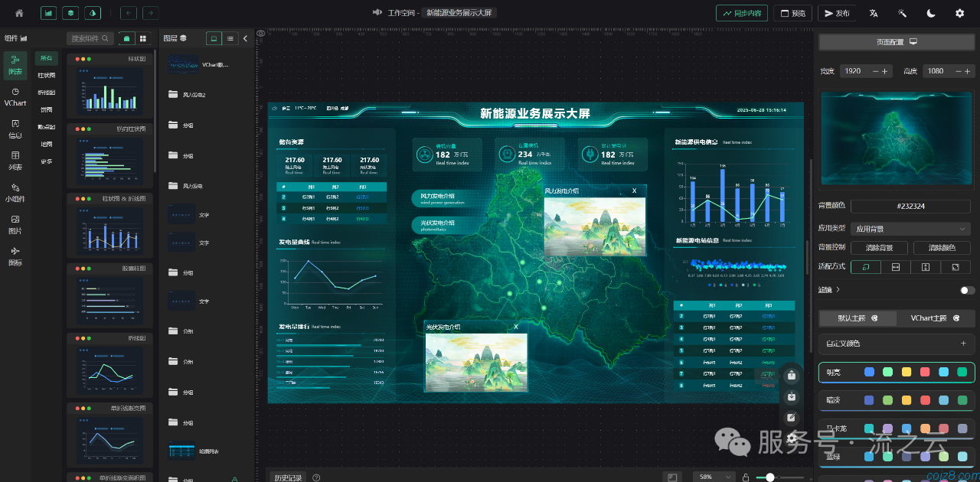Open settings via top-right gear icon
Image resolution: width=980 pixels, height=482 pixels.
[959, 13]
